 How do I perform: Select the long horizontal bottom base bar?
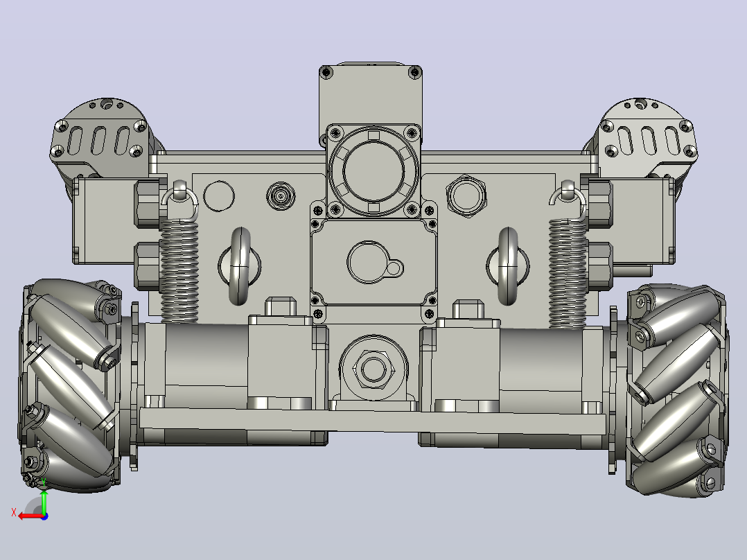click(x=373, y=421)
